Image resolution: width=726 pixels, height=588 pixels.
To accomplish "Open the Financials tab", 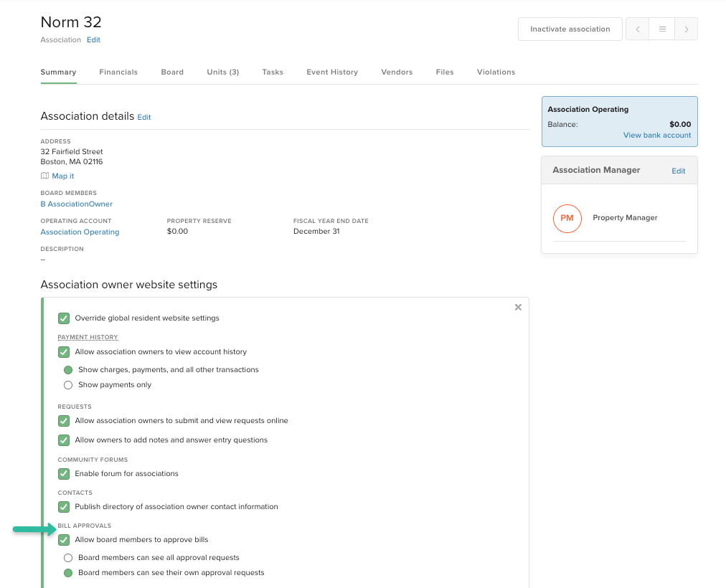I will click(x=118, y=72).
